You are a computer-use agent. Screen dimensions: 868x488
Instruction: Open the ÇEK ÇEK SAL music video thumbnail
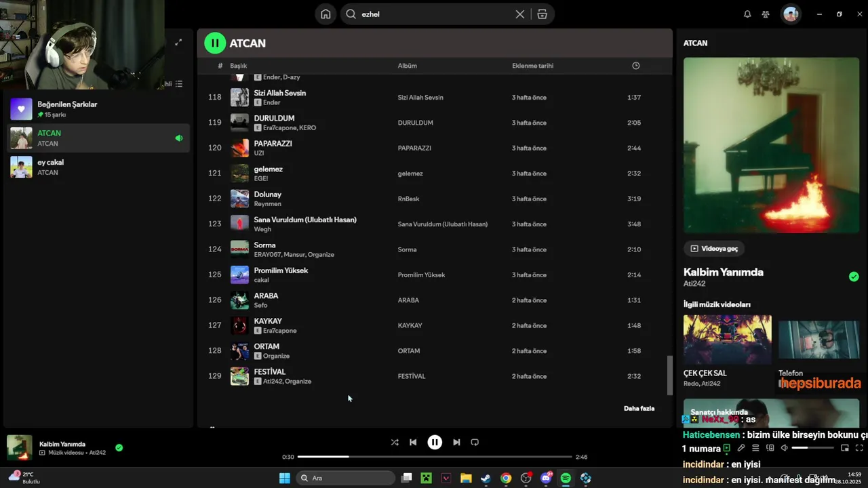(727, 339)
